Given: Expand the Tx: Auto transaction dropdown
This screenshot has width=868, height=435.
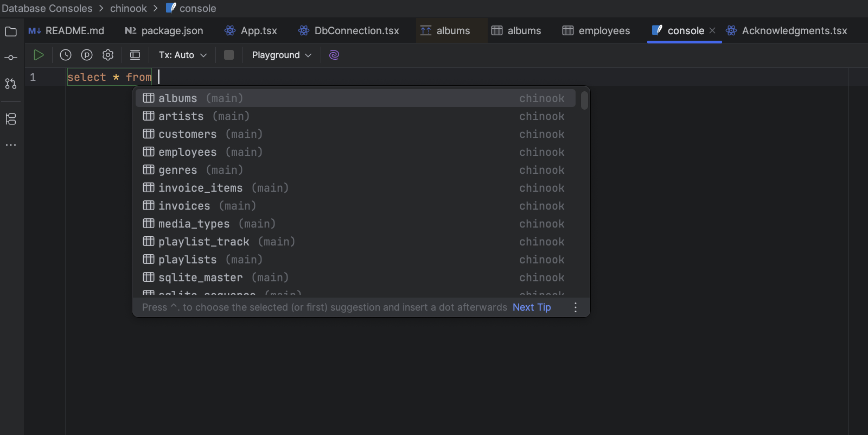Looking at the screenshot, I should tap(183, 55).
